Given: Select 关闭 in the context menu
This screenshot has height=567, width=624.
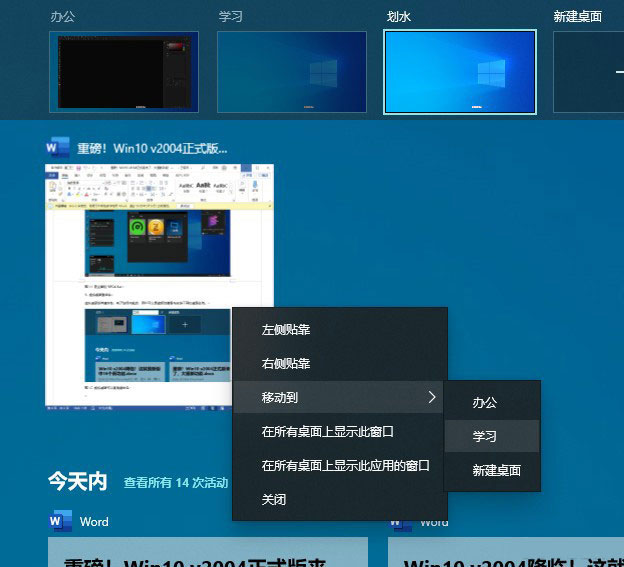Looking at the screenshot, I should (x=274, y=499).
